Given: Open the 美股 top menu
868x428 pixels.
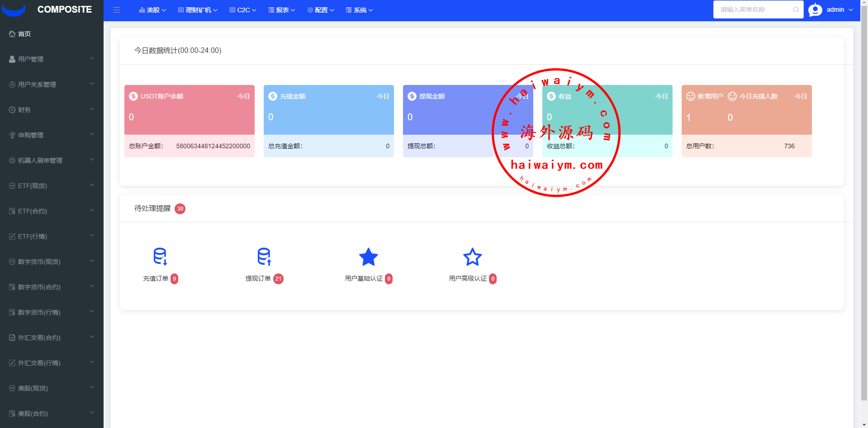Looking at the screenshot, I should point(152,10).
